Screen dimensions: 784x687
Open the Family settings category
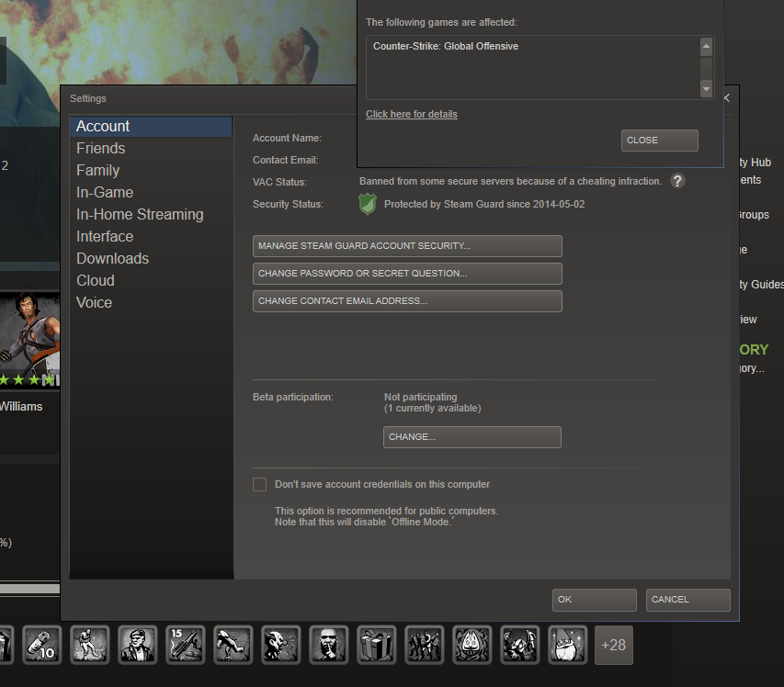tap(151, 171)
